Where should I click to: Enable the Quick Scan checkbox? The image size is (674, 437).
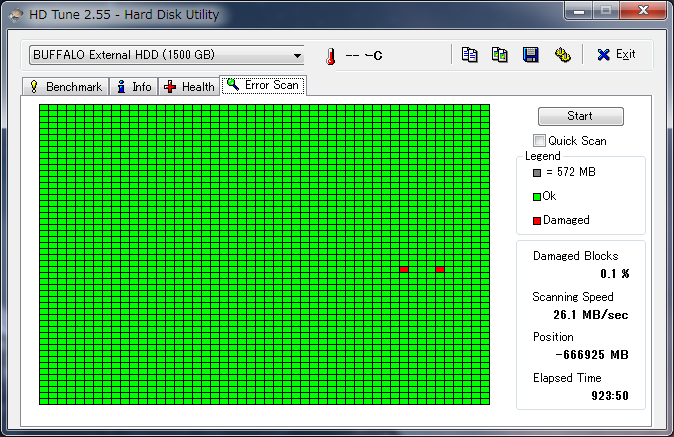pyautogui.click(x=539, y=141)
